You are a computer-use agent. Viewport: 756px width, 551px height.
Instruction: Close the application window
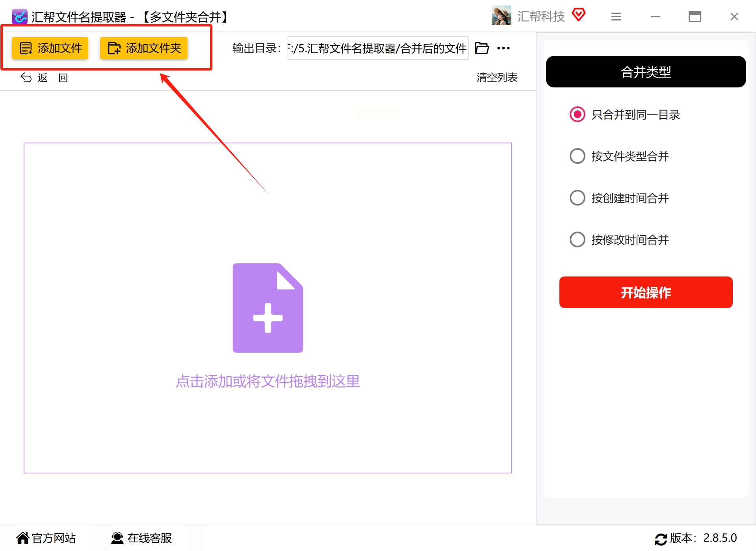coord(734,17)
